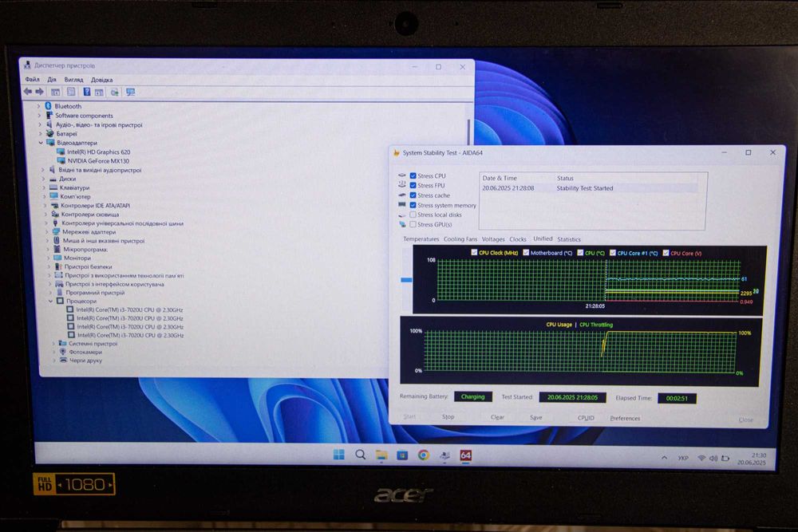798x532 pixels.
Task: Launch Google Chrome from the taskbar
Action: click(424, 455)
